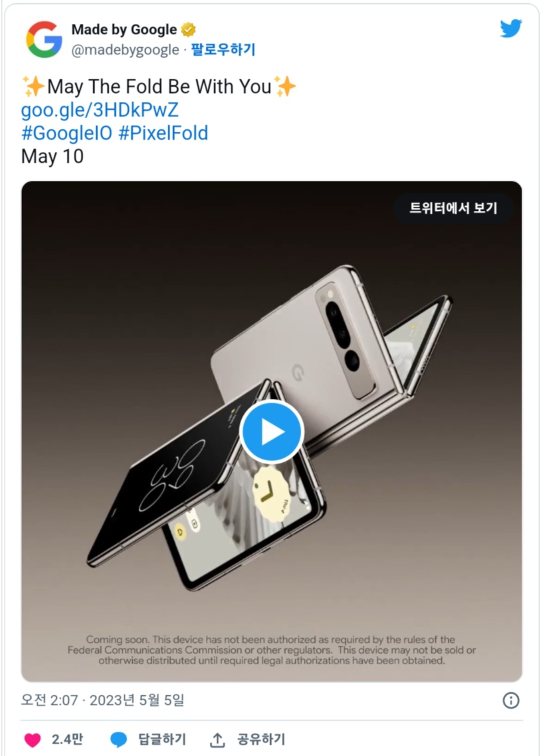The image size is (543, 756).
Task: Open the Made by Google profile avatar
Action: click(x=44, y=39)
